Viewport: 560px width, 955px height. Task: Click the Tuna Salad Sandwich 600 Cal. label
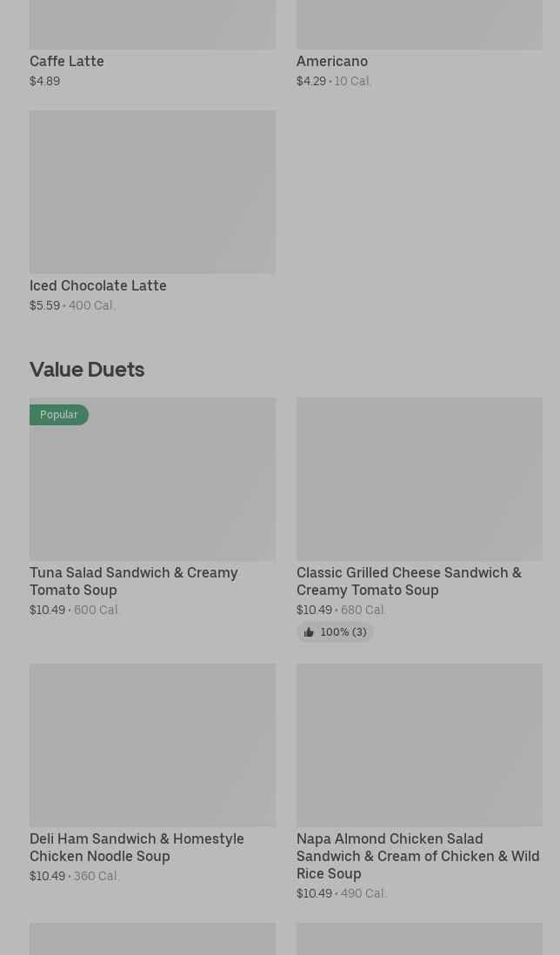pyautogui.click(x=97, y=610)
